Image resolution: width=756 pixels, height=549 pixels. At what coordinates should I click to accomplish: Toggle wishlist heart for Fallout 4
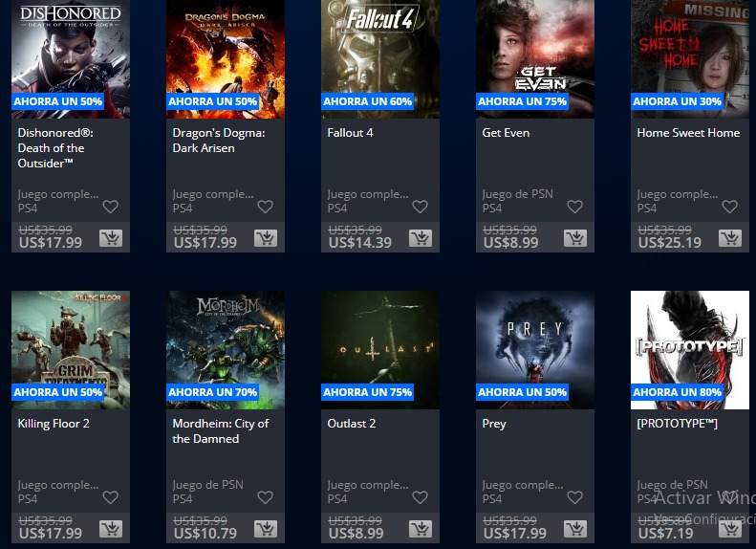click(420, 207)
